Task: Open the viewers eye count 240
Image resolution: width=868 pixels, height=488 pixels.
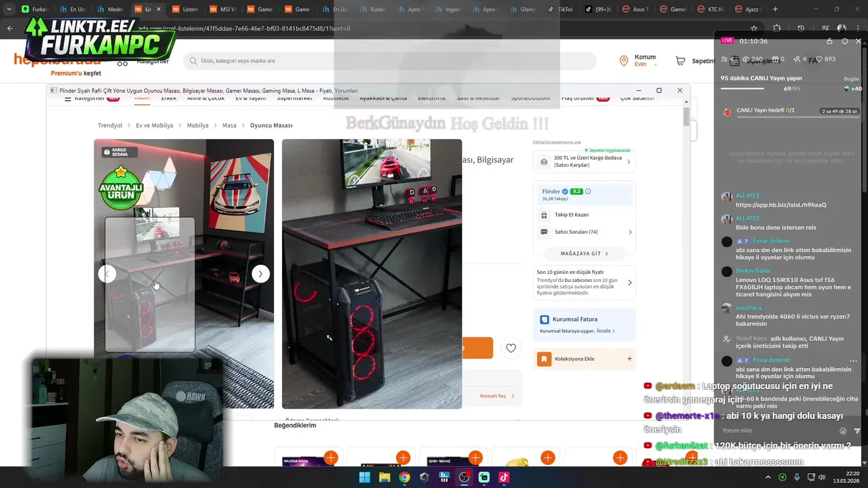Action: [x=753, y=60]
